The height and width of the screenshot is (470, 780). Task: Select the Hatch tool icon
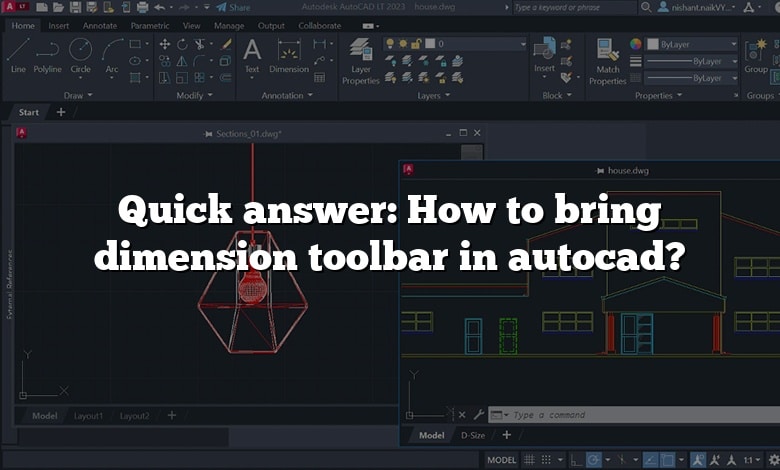pyautogui.click(x=135, y=77)
